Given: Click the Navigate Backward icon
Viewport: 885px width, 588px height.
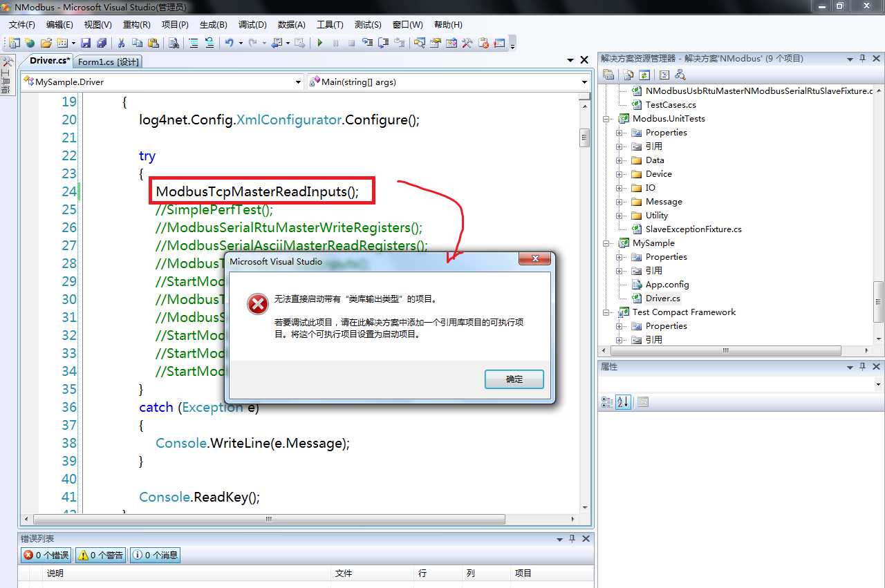Looking at the screenshot, I should coord(276,43).
